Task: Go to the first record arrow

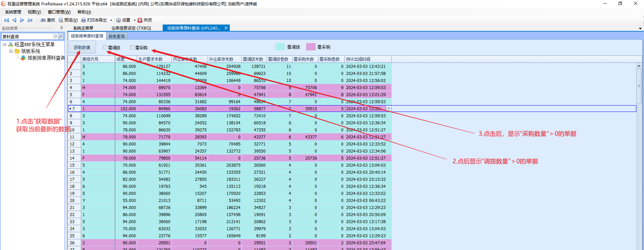Action: pyautogui.click(x=6, y=20)
